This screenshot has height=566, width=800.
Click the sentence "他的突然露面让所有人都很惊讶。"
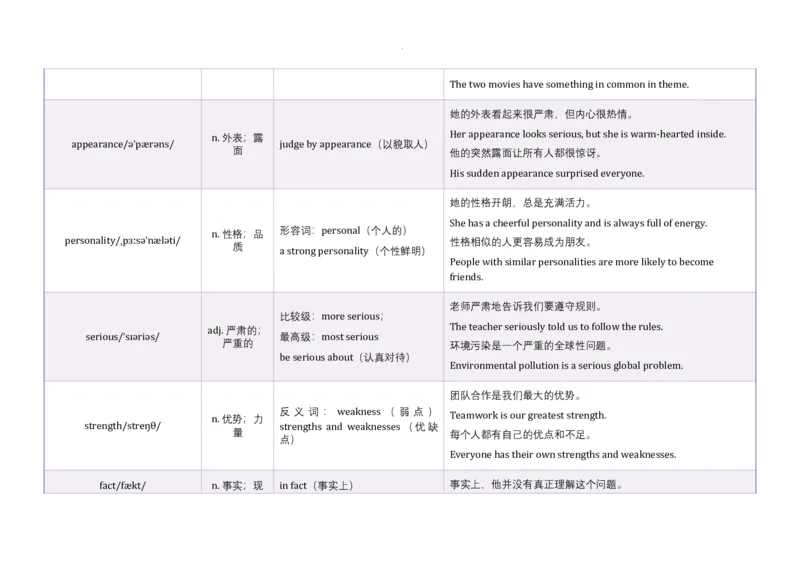[526, 153]
